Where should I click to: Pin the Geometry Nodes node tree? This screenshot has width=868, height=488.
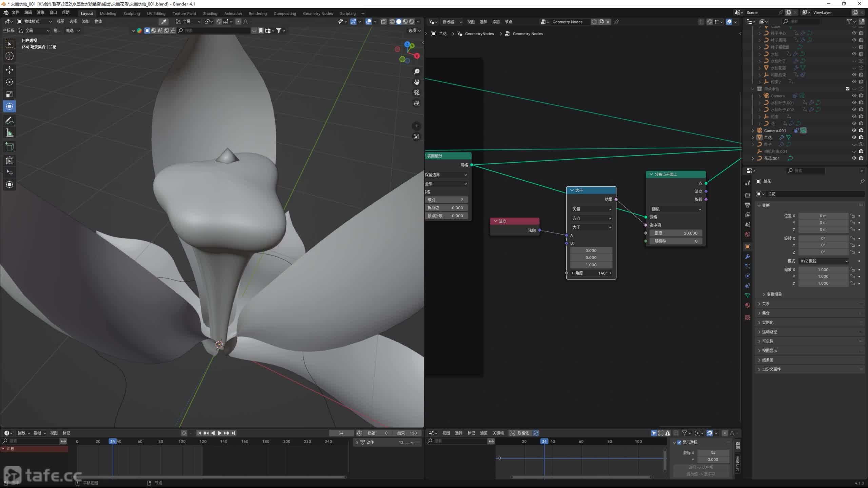tap(616, 22)
